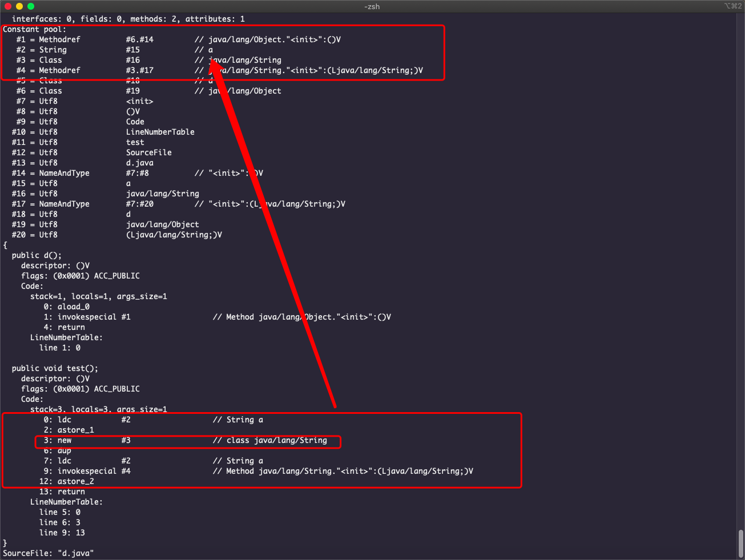Click the 'stack=1, locals=1, args_size=1' line
Screen dimensions: 745x560
coord(99,296)
